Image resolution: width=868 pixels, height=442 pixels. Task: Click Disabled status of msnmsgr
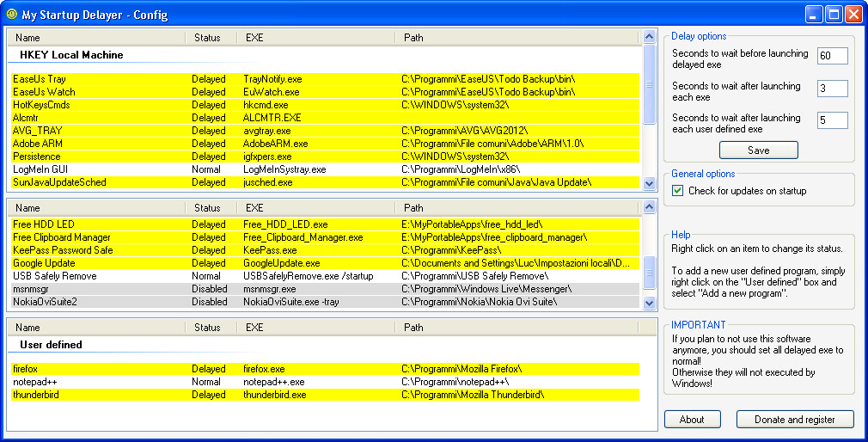[x=209, y=289]
